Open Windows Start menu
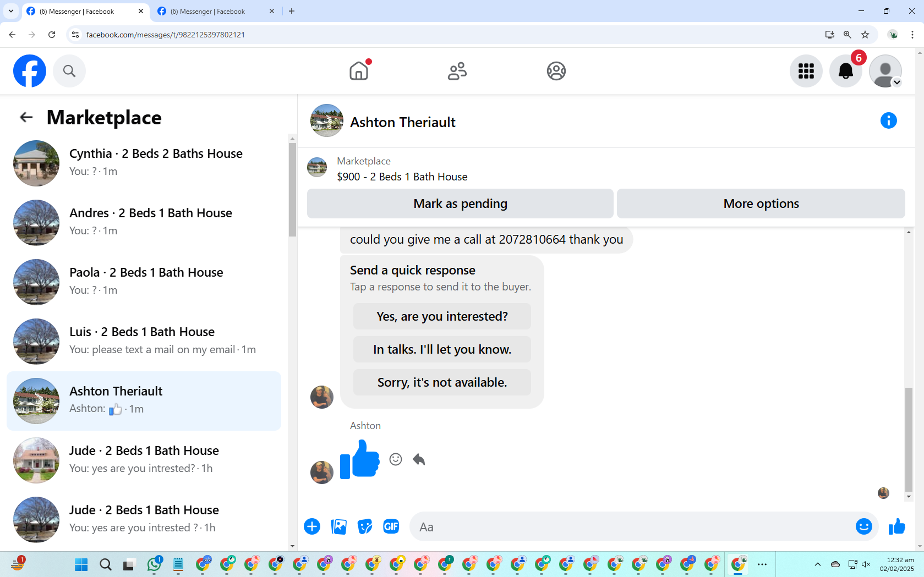This screenshot has width=924, height=577. (81, 564)
